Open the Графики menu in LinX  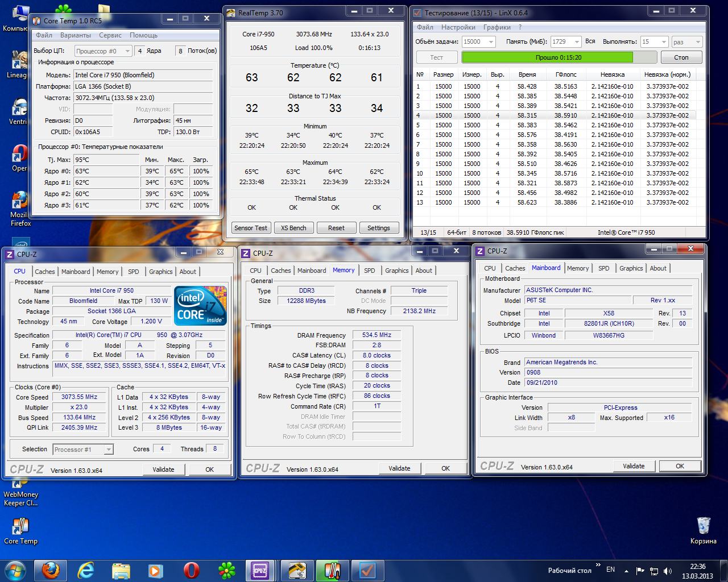[x=497, y=27]
